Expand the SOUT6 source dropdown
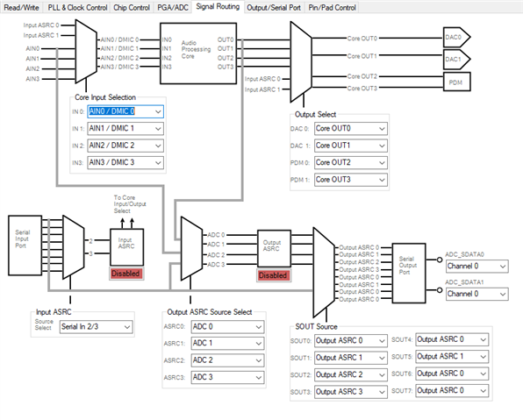The image size is (523, 420). (x=452, y=374)
